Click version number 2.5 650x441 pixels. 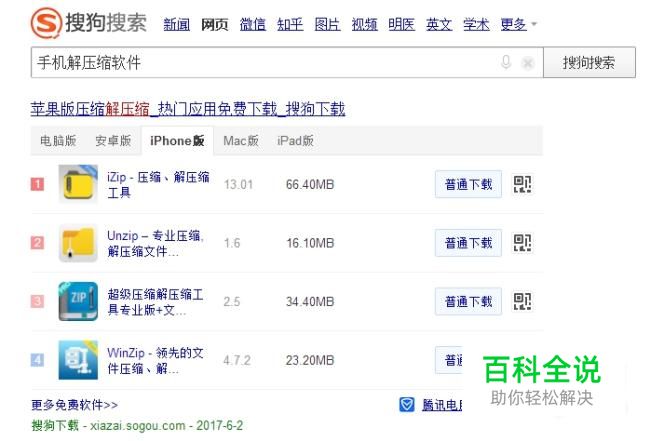(x=232, y=302)
